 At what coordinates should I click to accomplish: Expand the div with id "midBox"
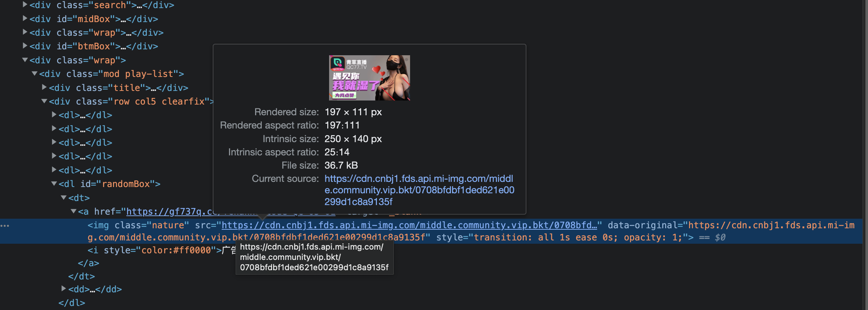tap(24, 18)
